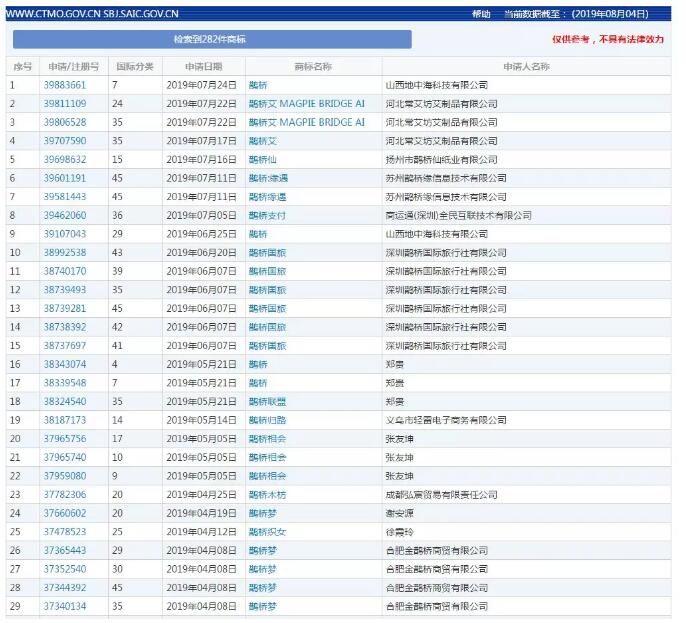Viewport: 686px width, 623px height.
Task: Open registration number 38187173
Action: click(65, 420)
